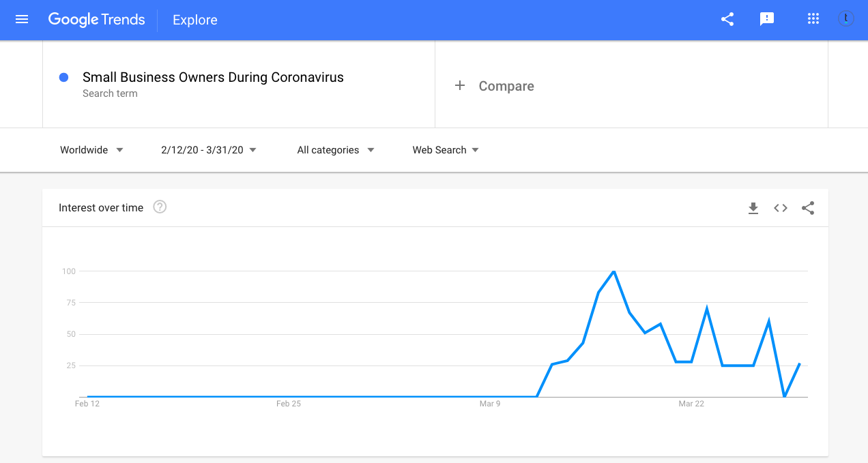Click the peak of the trend line
868x463 pixels.
[x=613, y=271]
